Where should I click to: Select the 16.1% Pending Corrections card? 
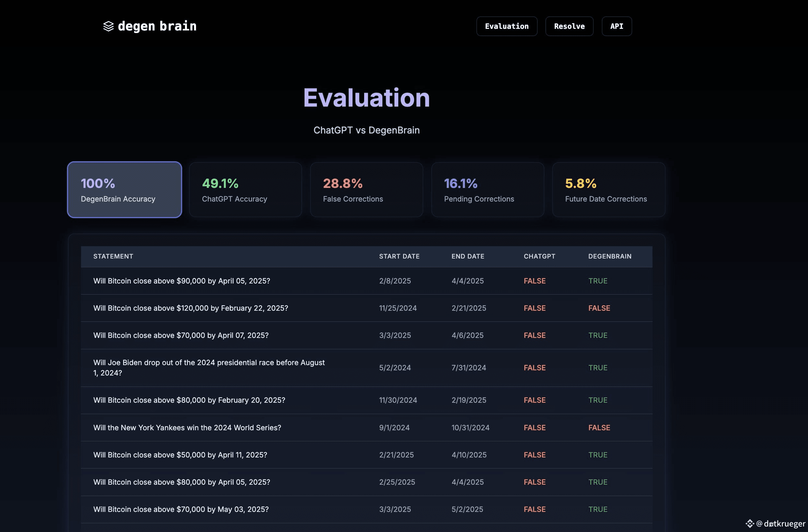click(488, 190)
